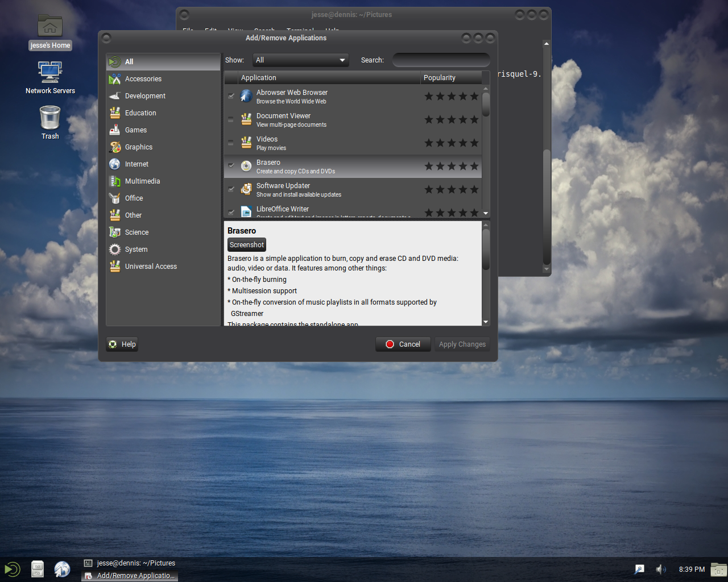Sort by the Popularity column header
Screen dimensions: 728x582
pos(451,78)
